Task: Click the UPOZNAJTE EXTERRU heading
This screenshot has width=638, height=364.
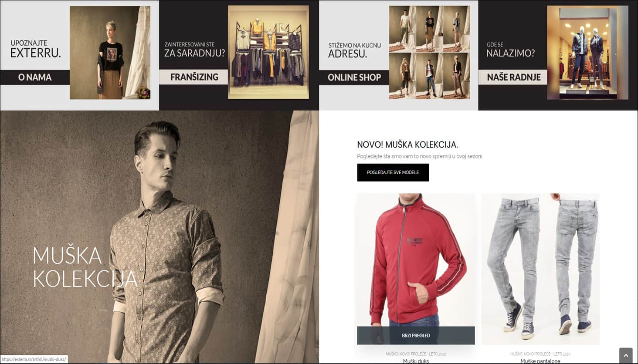Action: 36,49
